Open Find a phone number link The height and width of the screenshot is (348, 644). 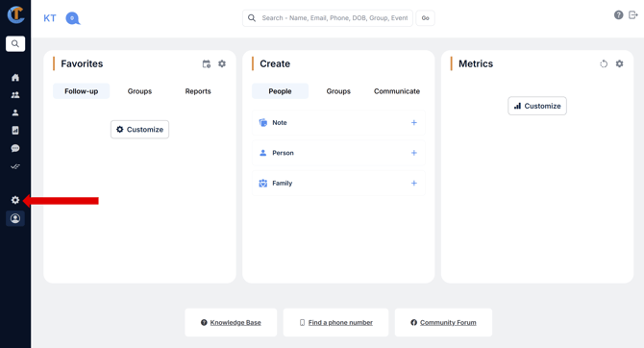pyautogui.click(x=340, y=323)
